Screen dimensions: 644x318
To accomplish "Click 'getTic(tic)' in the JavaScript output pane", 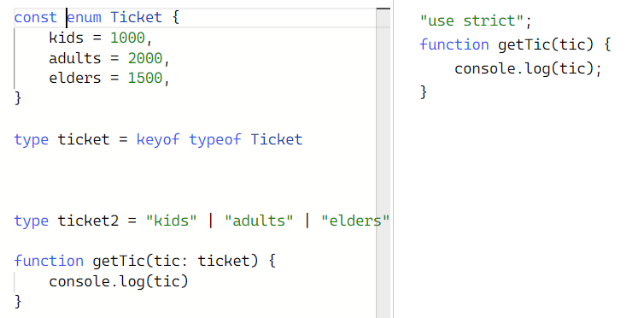I will pos(546,44).
